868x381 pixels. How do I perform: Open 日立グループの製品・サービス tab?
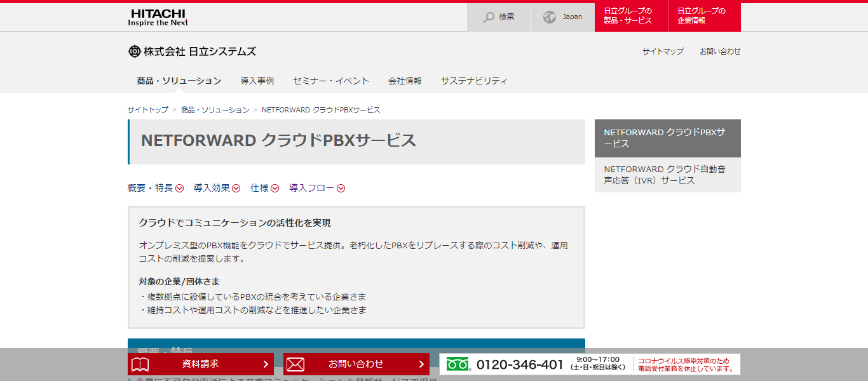click(x=631, y=17)
